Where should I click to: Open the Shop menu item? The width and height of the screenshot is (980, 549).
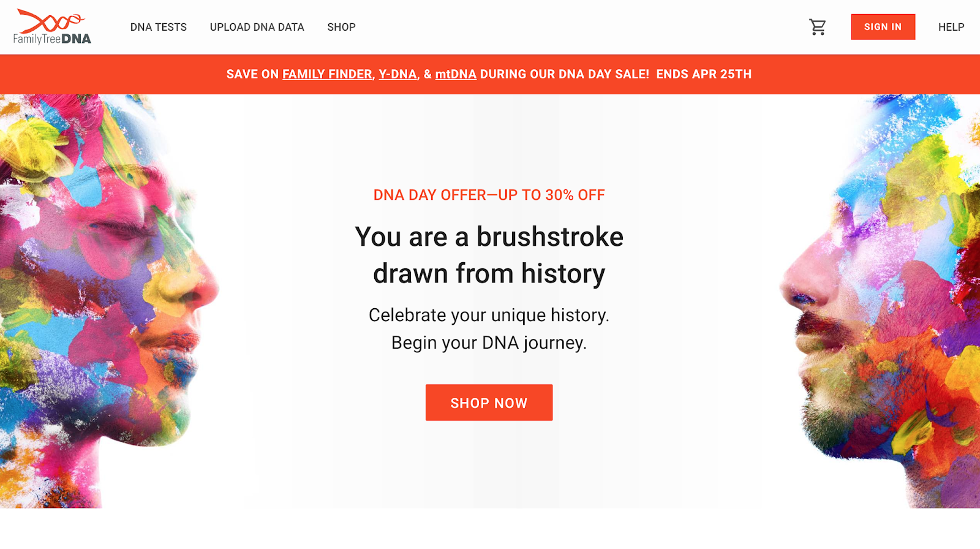click(x=341, y=27)
